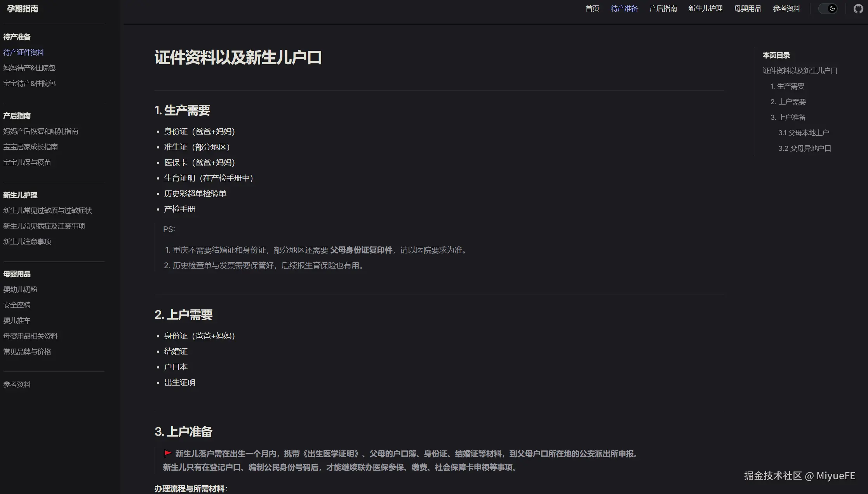Open 宝宝待产&住院包 page

click(29, 83)
